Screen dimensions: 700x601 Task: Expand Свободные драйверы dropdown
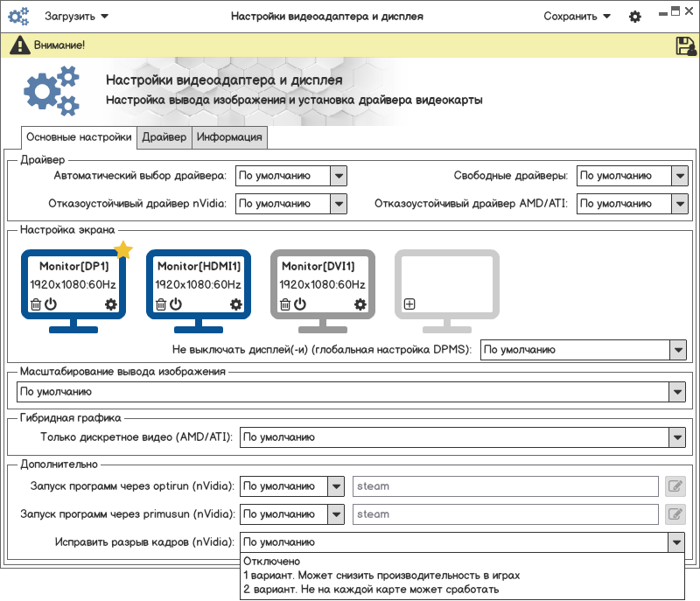pyautogui.click(x=632, y=176)
